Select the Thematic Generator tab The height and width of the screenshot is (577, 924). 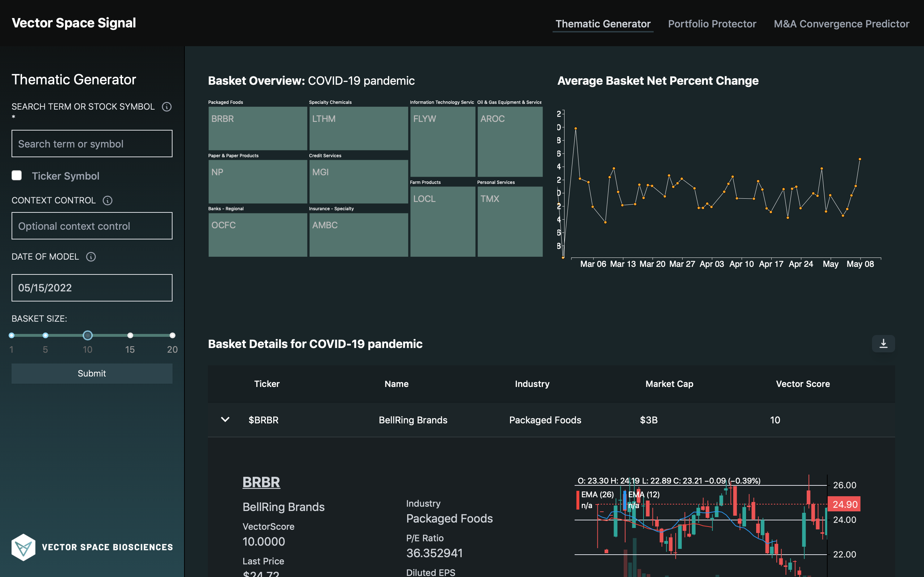(602, 24)
